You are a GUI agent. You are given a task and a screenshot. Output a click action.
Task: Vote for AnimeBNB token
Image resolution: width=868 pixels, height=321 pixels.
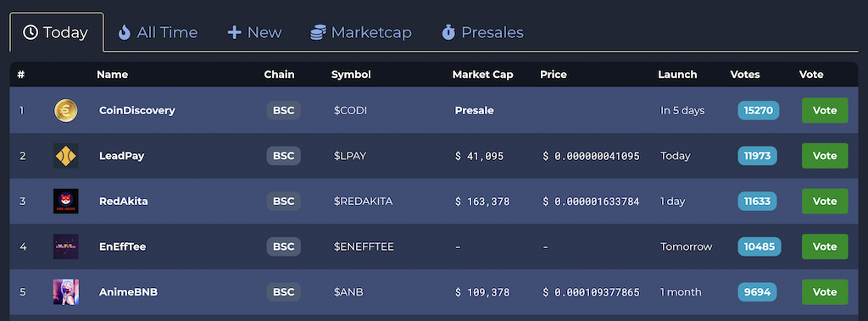click(825, 292)
